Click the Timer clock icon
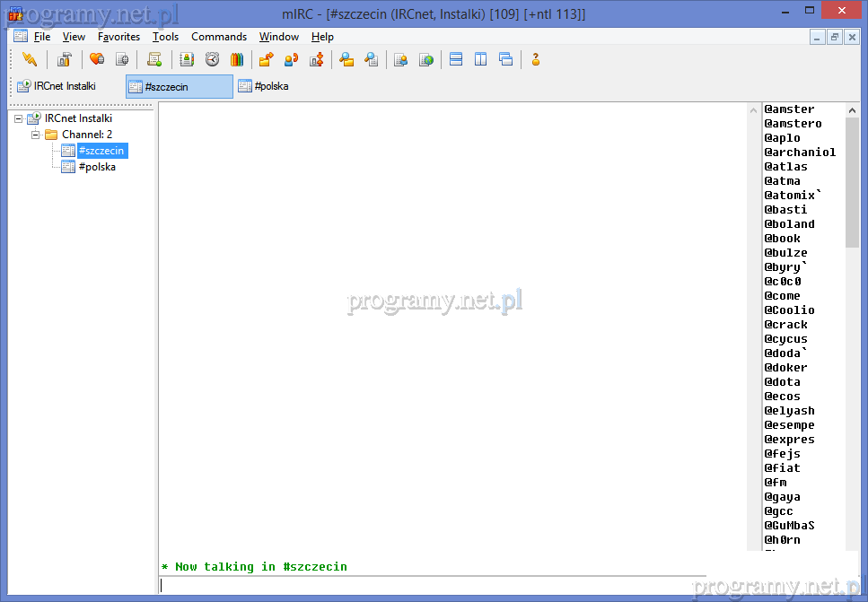 coord(212,60)
